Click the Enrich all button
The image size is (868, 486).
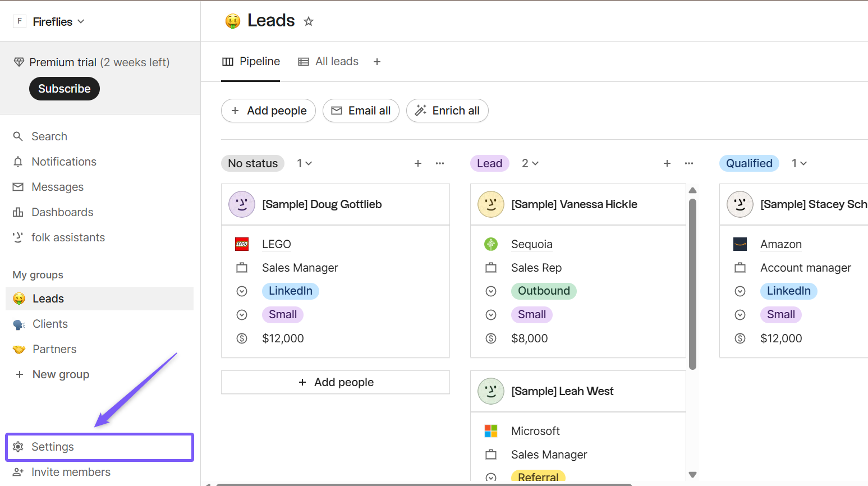pos(447,111)
